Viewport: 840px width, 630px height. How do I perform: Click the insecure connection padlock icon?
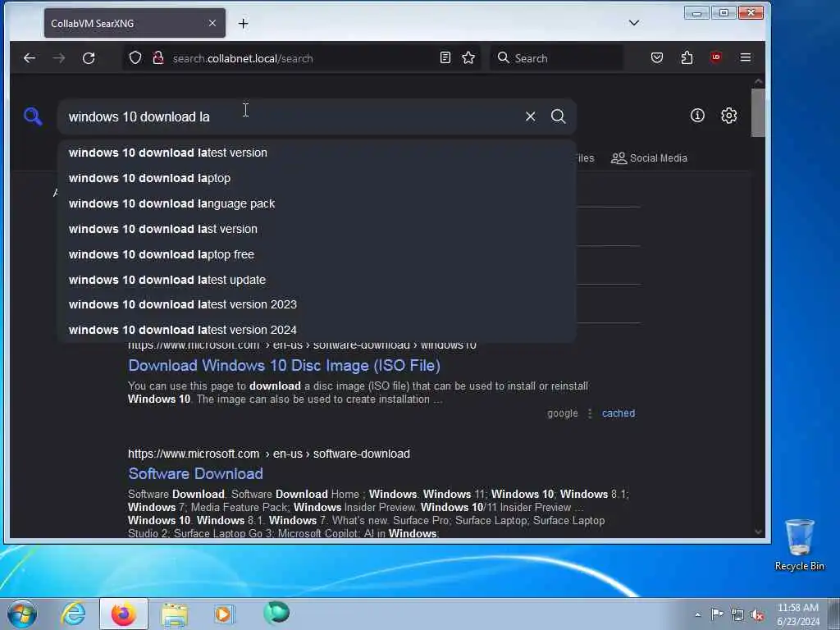[158, 58]
